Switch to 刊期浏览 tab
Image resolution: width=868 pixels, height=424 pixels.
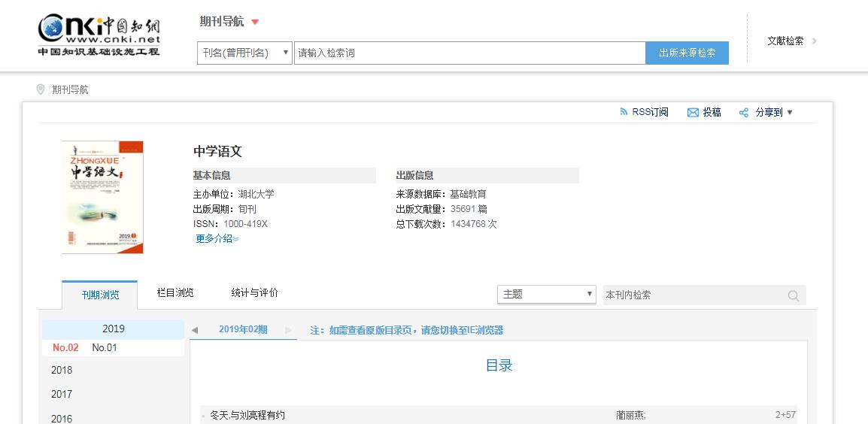point(100,295)
